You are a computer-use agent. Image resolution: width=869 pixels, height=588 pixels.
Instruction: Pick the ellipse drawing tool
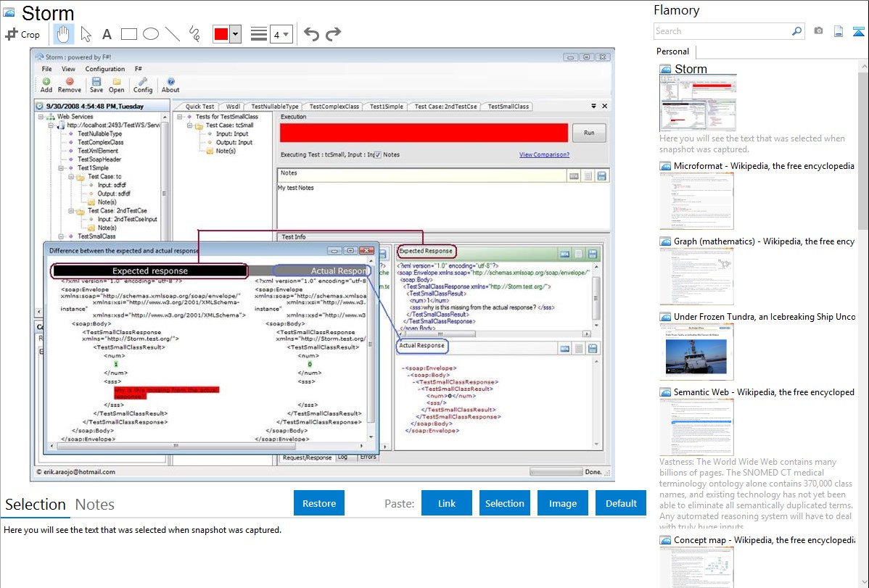tap(150, 34)
